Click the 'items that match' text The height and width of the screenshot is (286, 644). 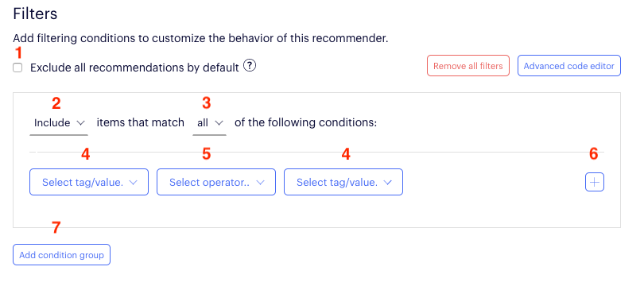[141, 122]
